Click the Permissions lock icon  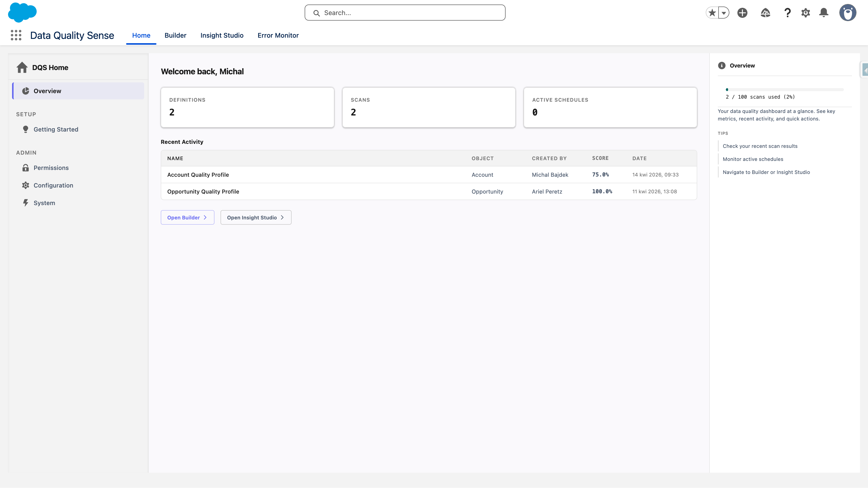click(x=26, y=168)
